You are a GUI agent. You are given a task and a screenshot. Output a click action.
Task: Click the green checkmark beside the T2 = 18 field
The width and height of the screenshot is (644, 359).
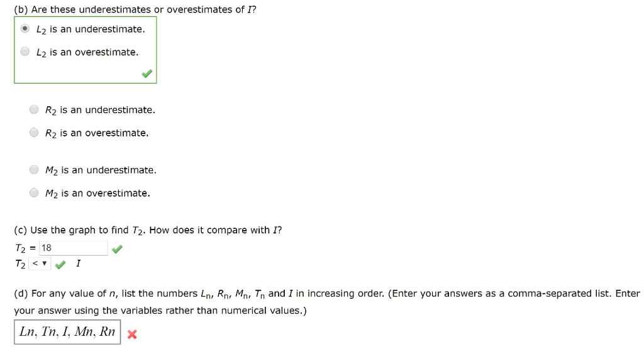pyautogui.click(x=117, y=250)
